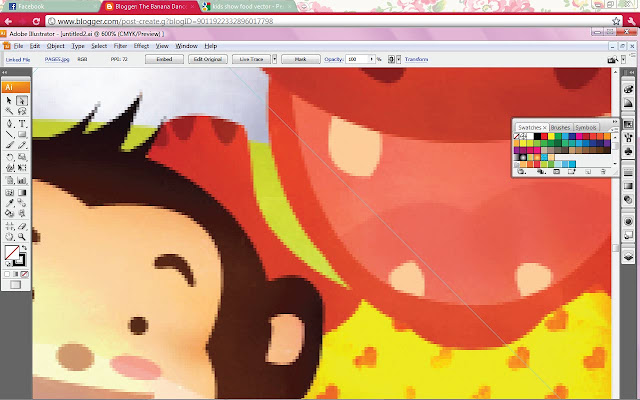Image resolution: width=640 pixels, height=400 pixels.
Task: Open Swatch Libraries menu button
Action: coord(521,172)
